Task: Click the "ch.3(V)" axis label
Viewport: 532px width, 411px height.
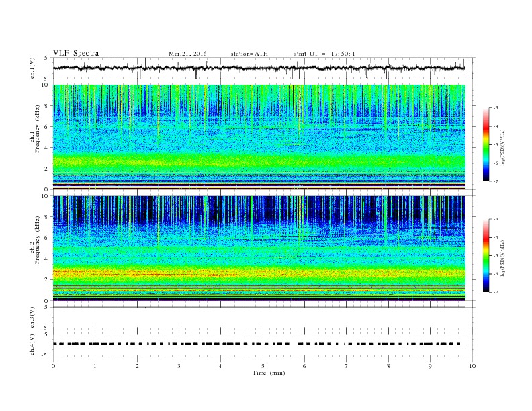Action: (32, 318)
